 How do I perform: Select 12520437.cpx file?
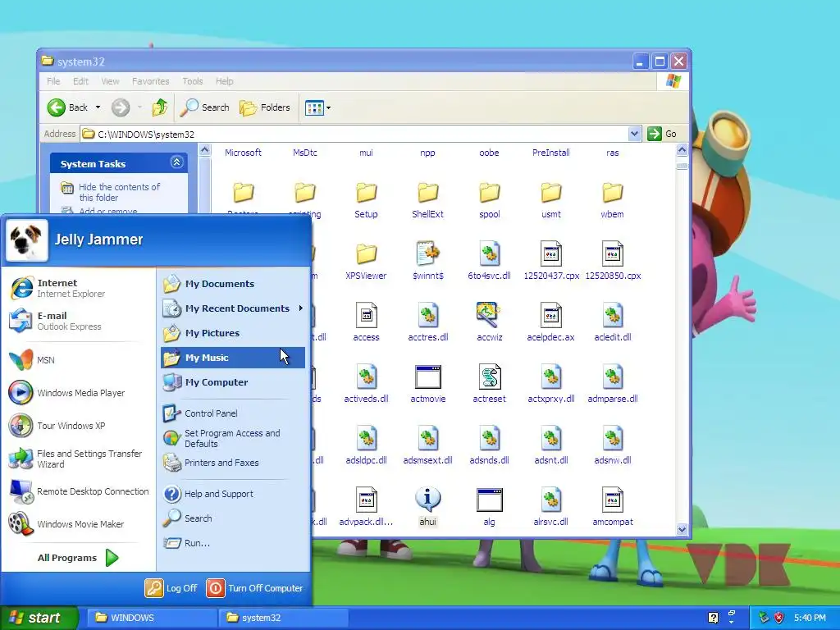tap(550, 262)
